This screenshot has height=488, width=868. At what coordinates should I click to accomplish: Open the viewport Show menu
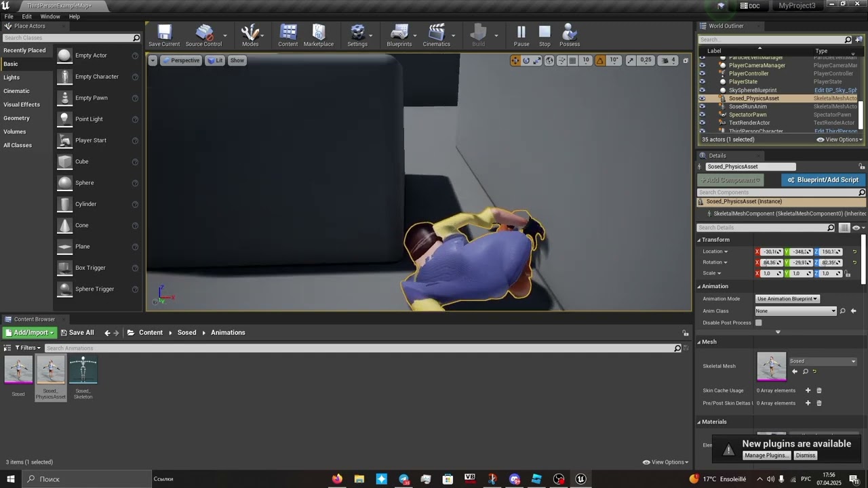pyautogui.click(x=237, y=60)
